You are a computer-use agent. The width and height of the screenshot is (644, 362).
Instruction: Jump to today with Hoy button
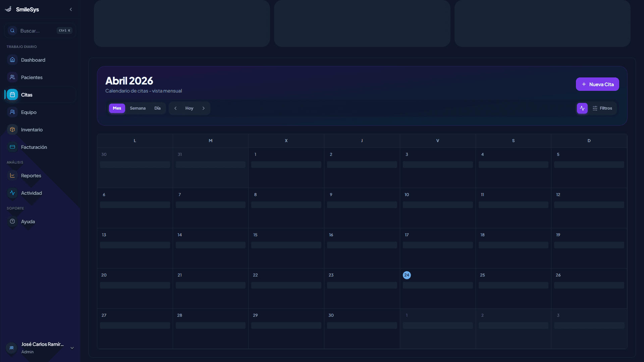190,108
